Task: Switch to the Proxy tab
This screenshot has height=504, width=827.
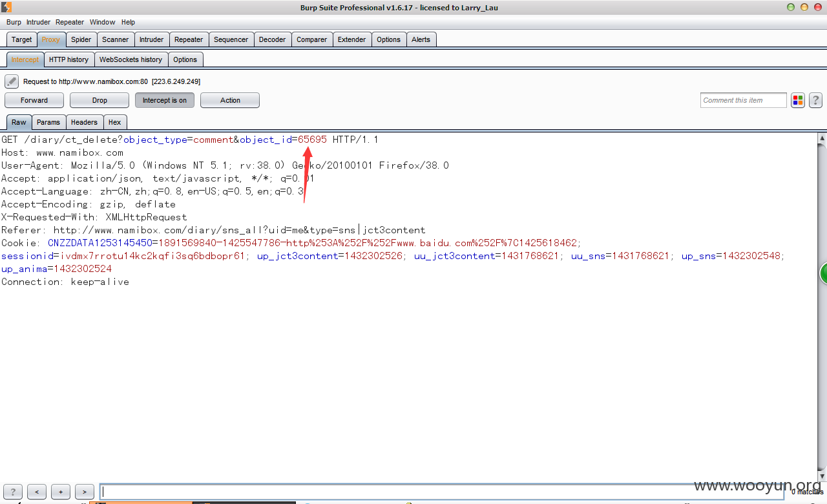Action: tap(51, 39)
